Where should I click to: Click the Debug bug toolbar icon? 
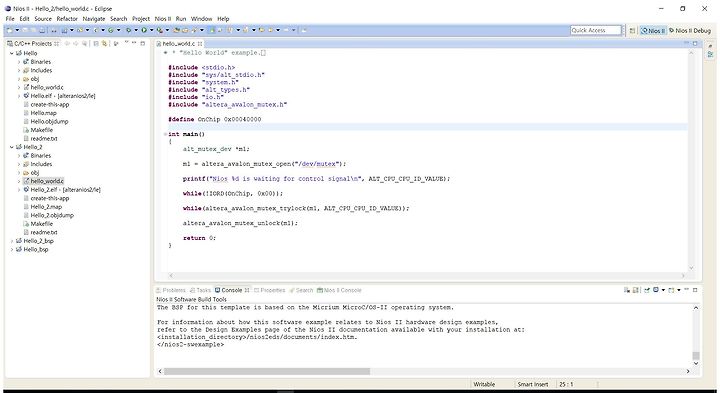coord(129,30)
